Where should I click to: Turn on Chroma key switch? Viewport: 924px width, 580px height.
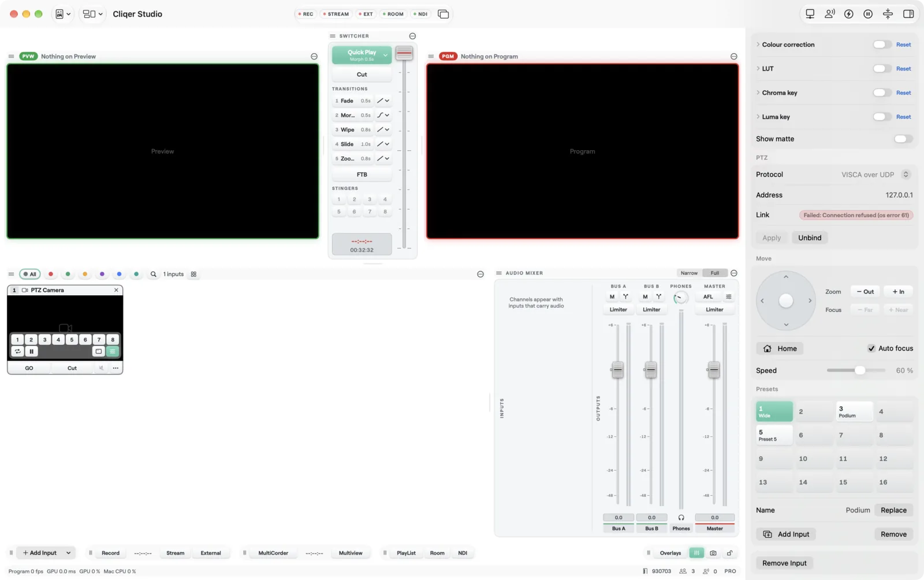click(x=882, y=92)
